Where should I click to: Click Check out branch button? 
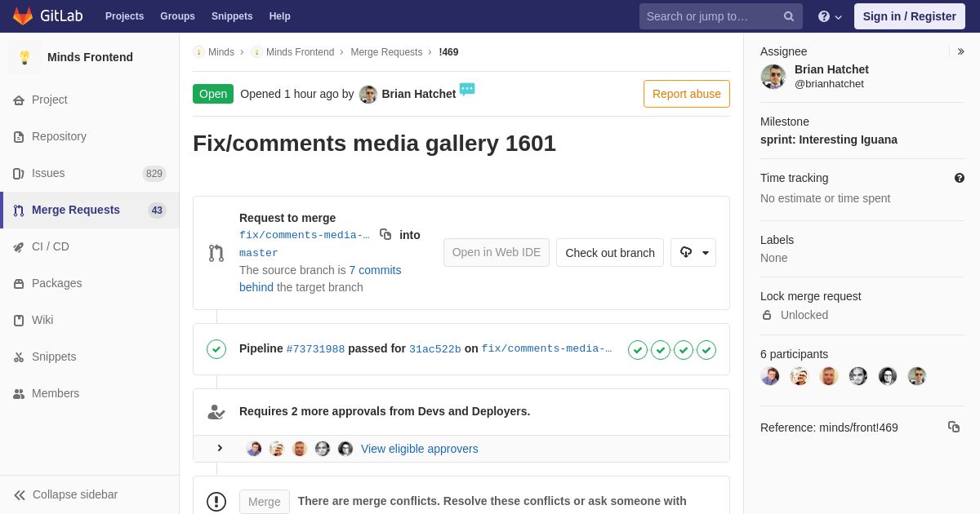click(610, 253)
